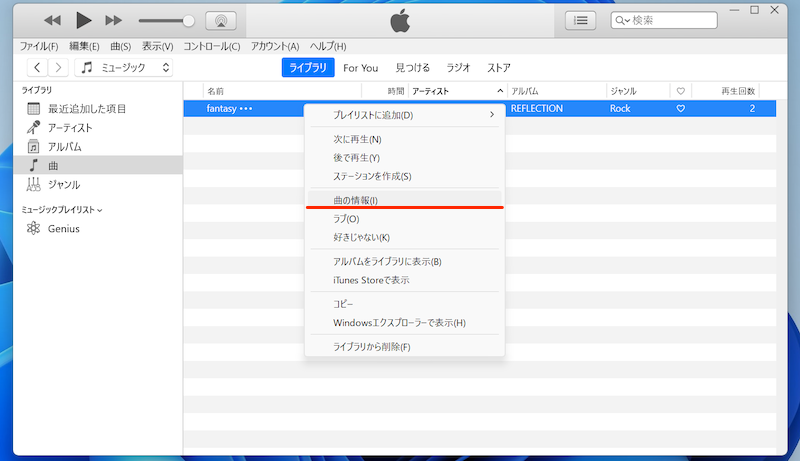Screen dimensions: 800x461
Task: Open the Music media type dropdown
Action: tap(125, 68)
